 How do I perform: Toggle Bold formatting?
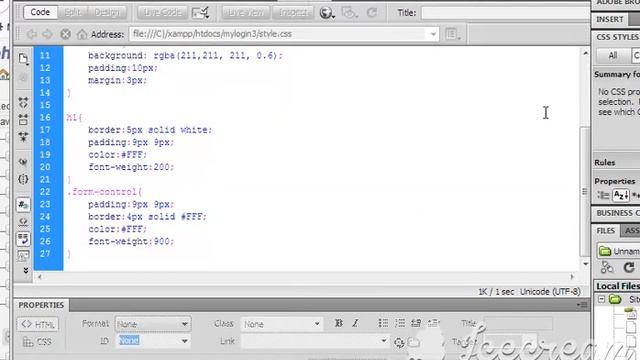[338, 323]
